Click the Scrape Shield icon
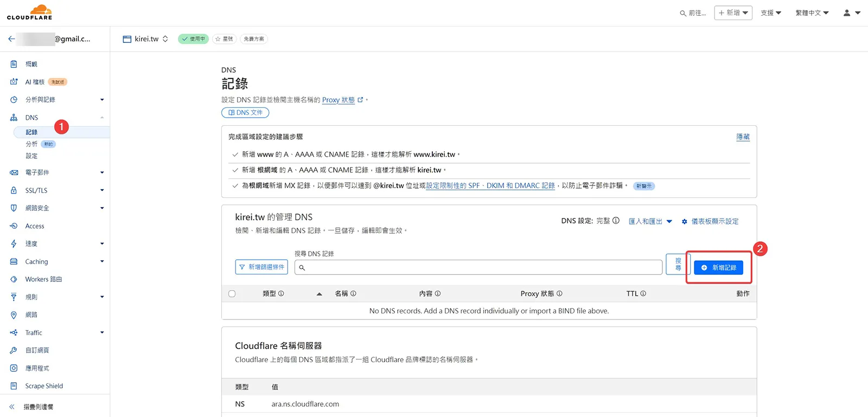This screenshot has height=417, width=868. 14,386
